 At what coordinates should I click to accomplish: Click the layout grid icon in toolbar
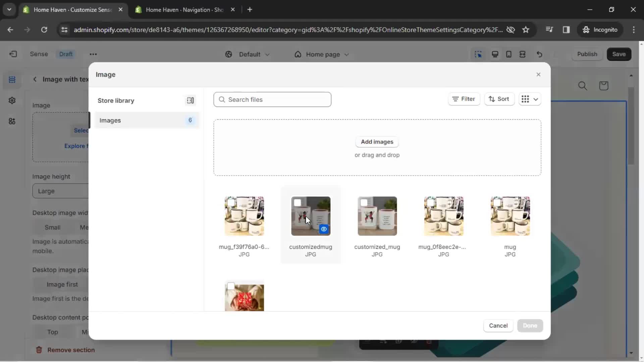click(x=526, y=99)
